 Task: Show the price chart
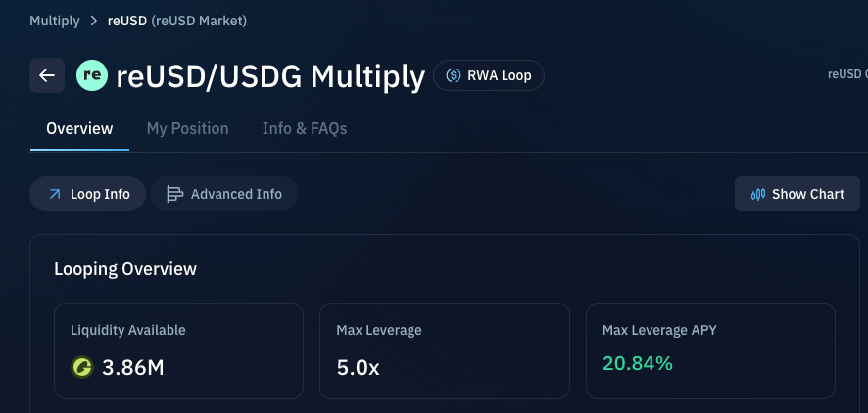click(797, 194)
